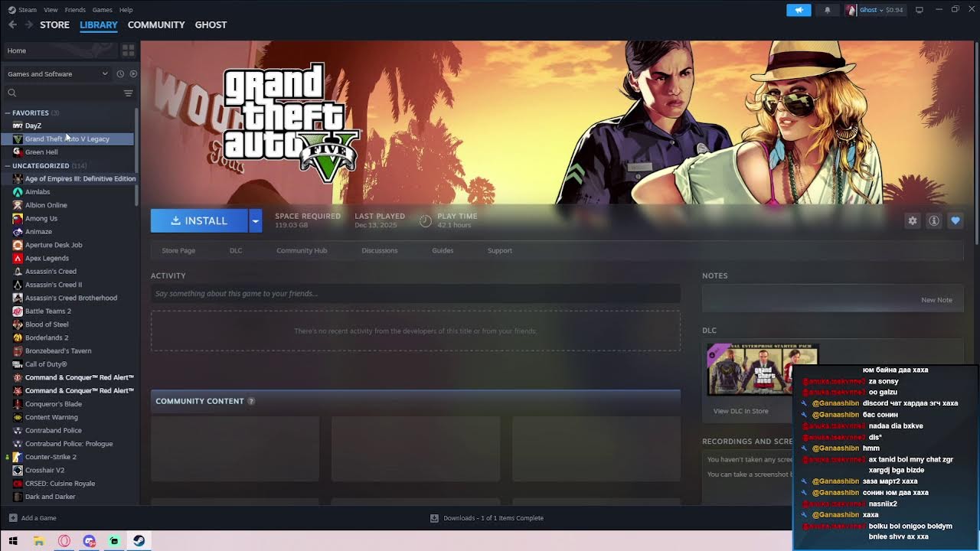Create a New Note
This screenshot has width=980, height=551.
936,300
